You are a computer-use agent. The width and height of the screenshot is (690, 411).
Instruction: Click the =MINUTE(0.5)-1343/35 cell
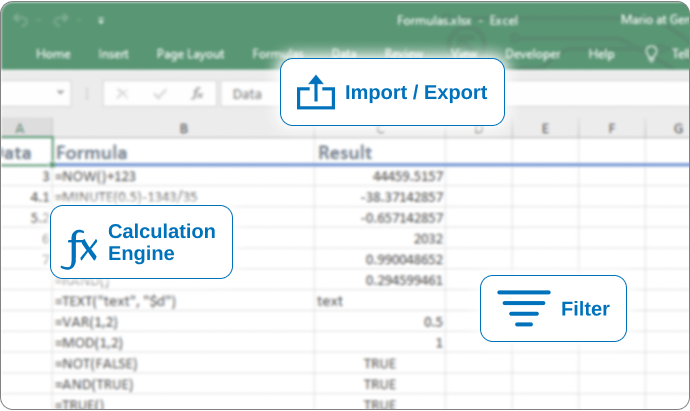tap(184, 197)
